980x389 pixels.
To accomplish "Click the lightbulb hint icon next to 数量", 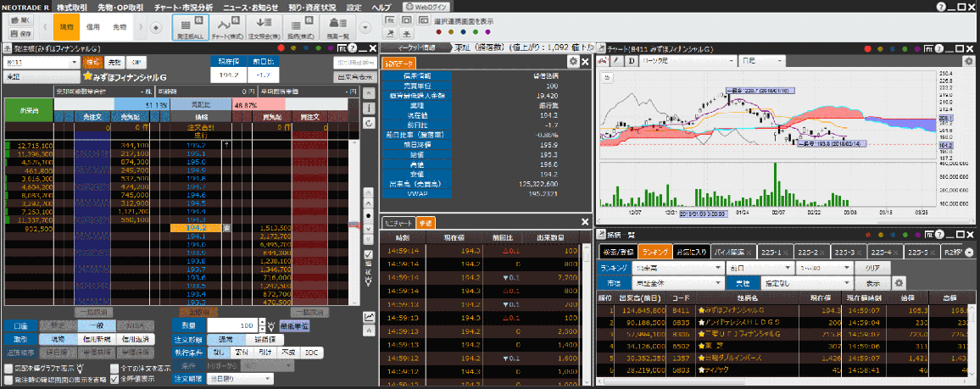I will pyautogui.click(x=270, y=326).
